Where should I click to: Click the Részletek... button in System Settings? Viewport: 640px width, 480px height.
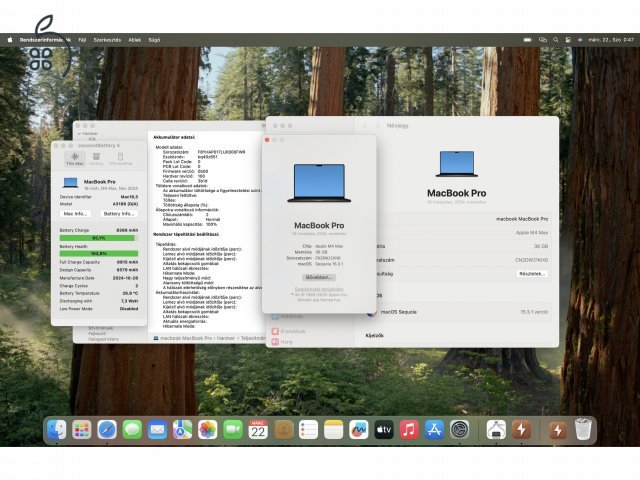532,273
